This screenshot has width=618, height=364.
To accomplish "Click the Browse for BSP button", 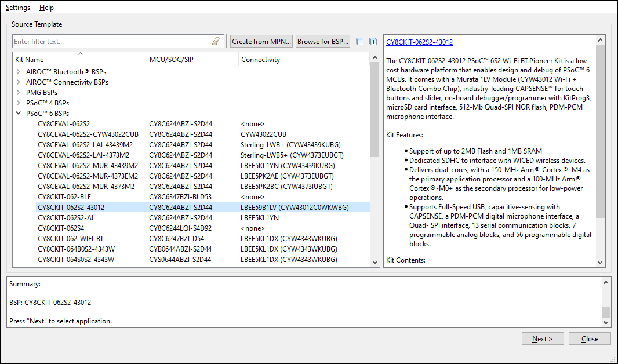I will 323,41.
